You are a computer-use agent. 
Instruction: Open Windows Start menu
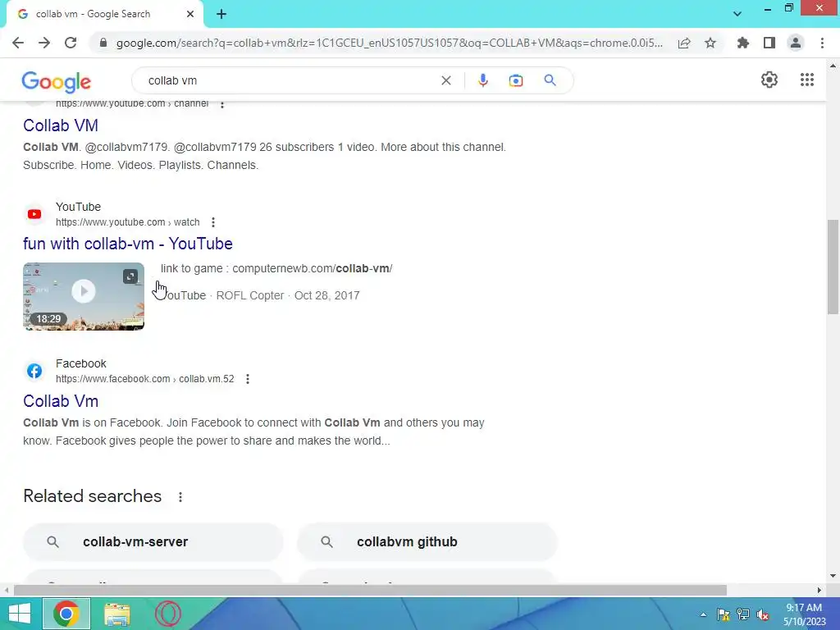(20, 614)
